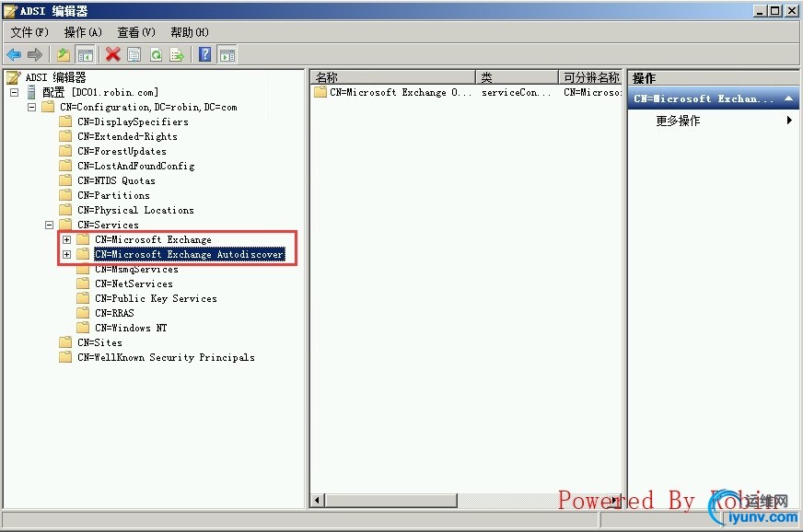The height and width of the screenshot is (532, 803).
Task: Click folder icon of CN=MsmqServices
Action: pos(83,269)
